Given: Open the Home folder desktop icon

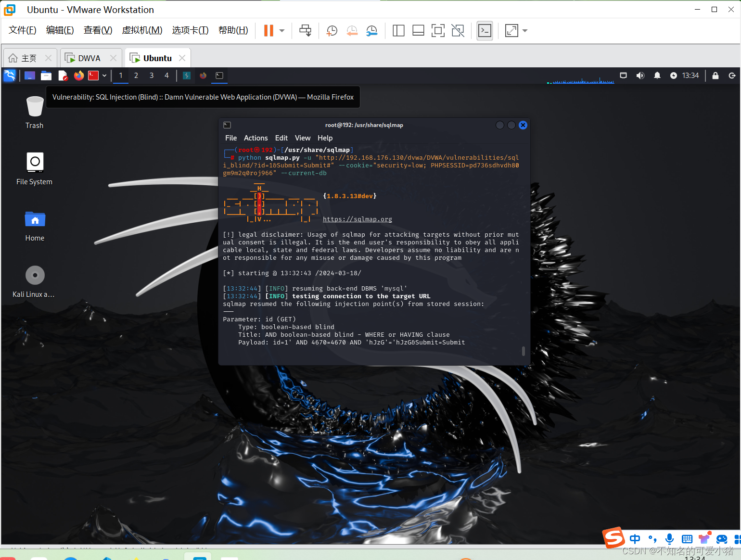Looking at the screenshot, I should click(35, 226).
